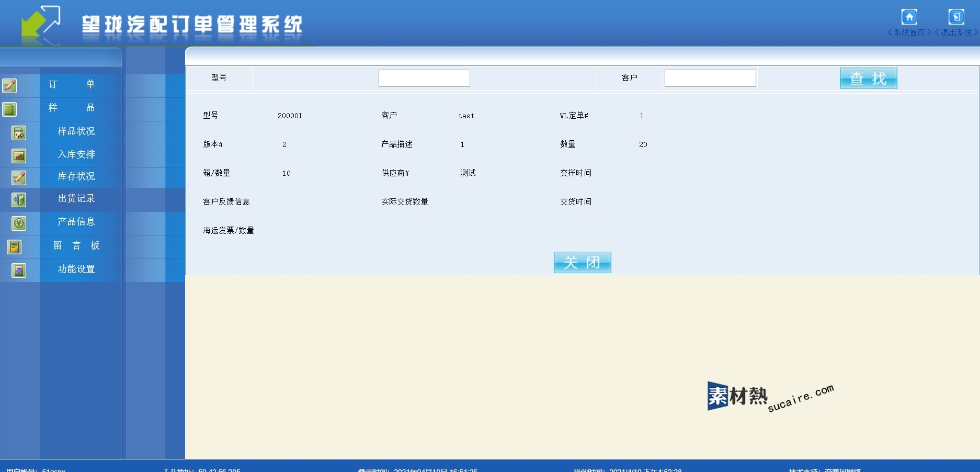Viewport: 980px width, 472px height.
Task: Click the 产品描述 label
Action: [397, 144]
